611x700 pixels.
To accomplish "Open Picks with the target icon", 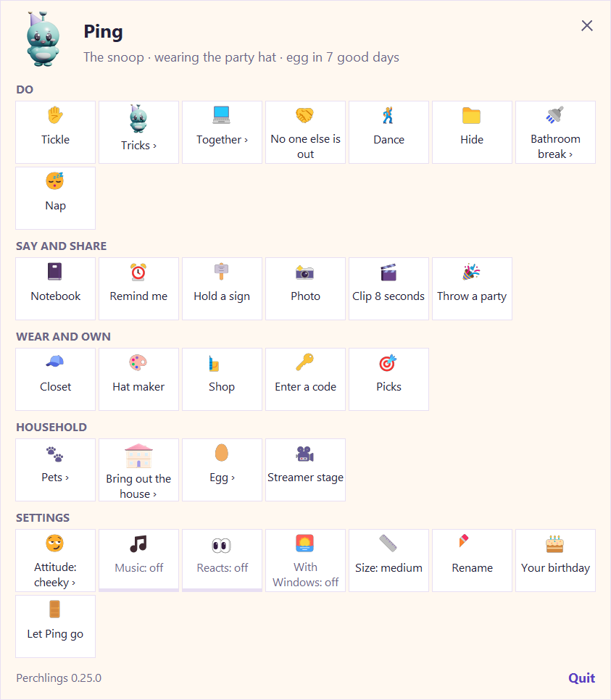I will (388, 380).
